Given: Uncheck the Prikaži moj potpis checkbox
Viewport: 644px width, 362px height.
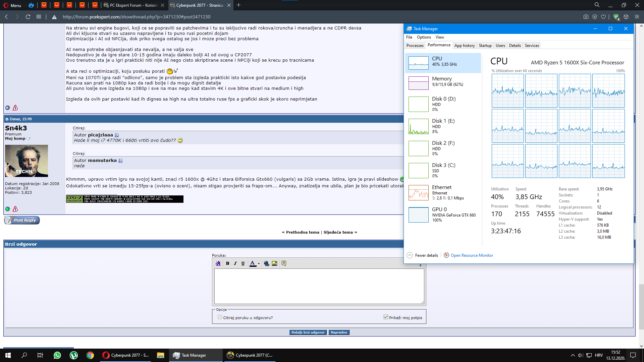Looking at the screenshot, I should [x=386, y=317].
